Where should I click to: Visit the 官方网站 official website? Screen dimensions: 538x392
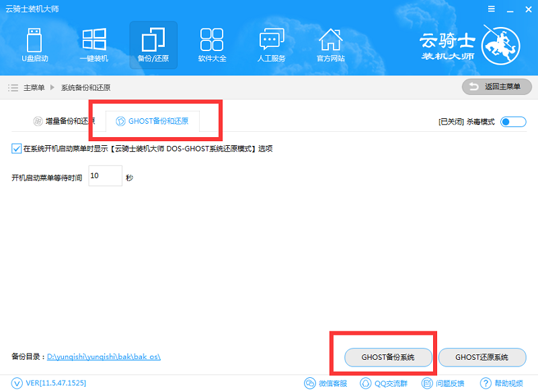click(330, 45)
